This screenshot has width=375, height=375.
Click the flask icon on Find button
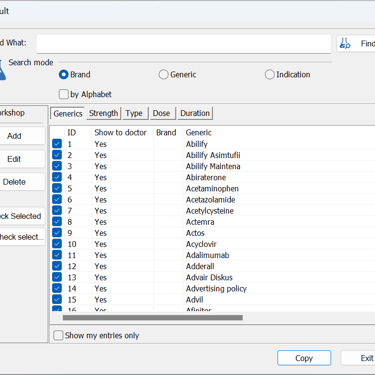pyautogui.click(x=345, y=43)
